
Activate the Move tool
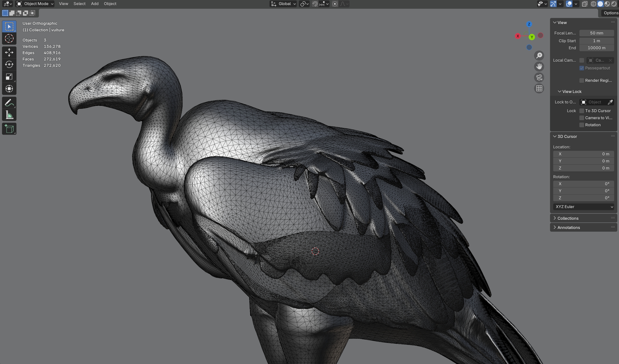(x=9, y=52)
